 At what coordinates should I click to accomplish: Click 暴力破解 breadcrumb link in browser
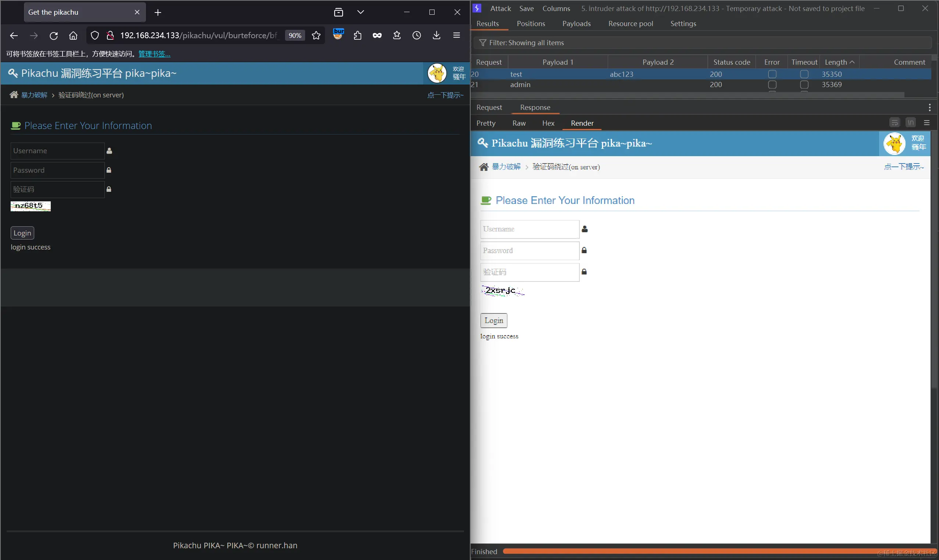tap(34, 95)
